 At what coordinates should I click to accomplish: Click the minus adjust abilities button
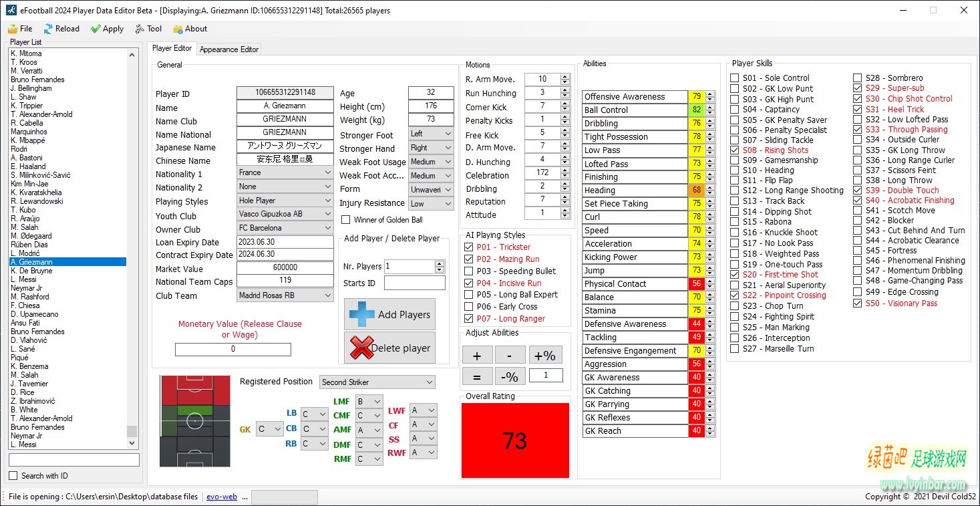coord(510,354)
